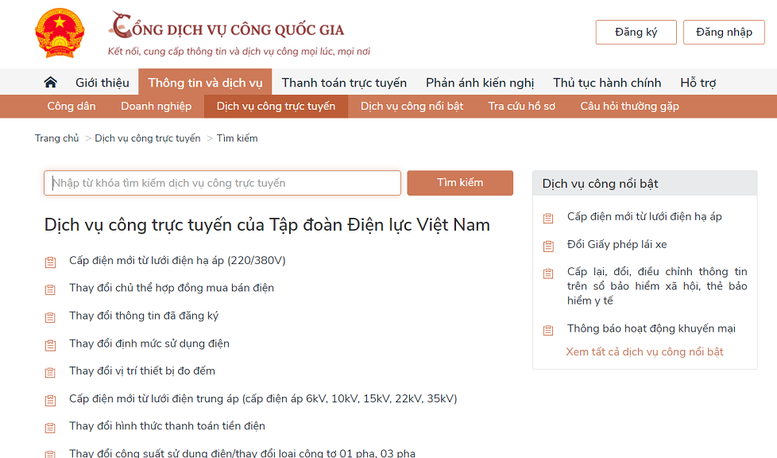Click the Dịch vụ công nổi bật sidebar header

(645, 183)
